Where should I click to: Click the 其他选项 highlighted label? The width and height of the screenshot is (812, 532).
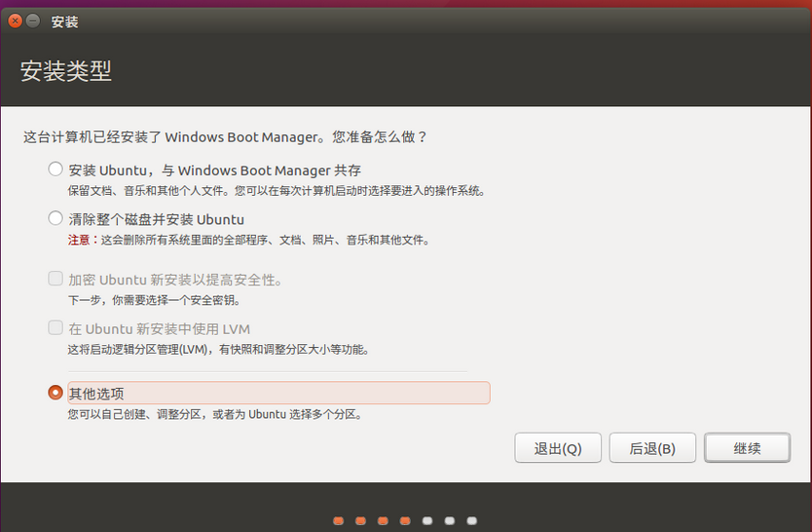(x=278, y=394)
